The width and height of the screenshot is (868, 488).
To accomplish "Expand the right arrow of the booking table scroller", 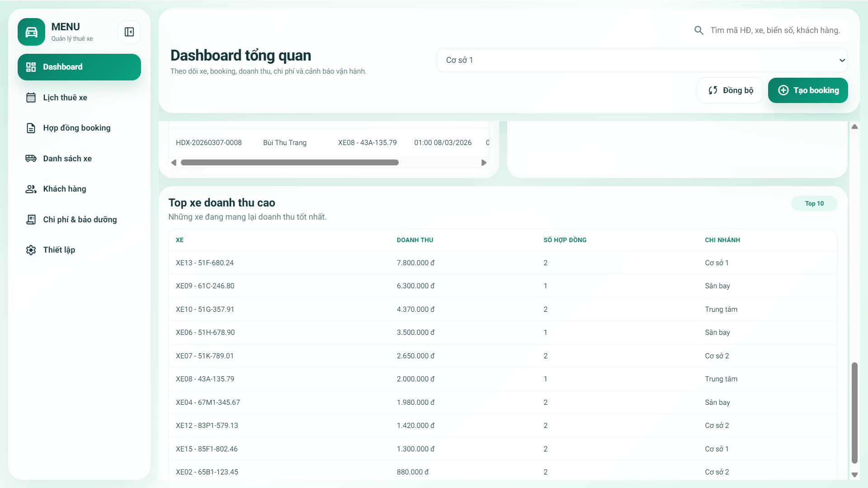I will [x=484, y=163].
